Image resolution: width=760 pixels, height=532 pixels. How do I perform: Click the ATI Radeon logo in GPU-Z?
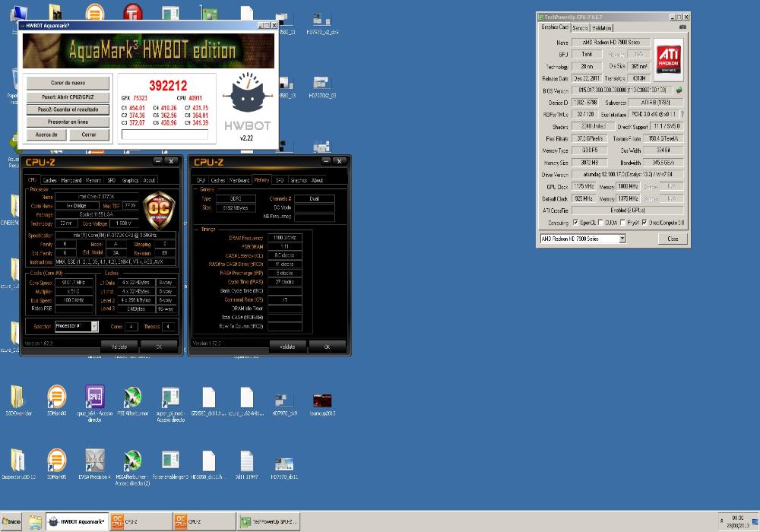(x=668, y=59)
